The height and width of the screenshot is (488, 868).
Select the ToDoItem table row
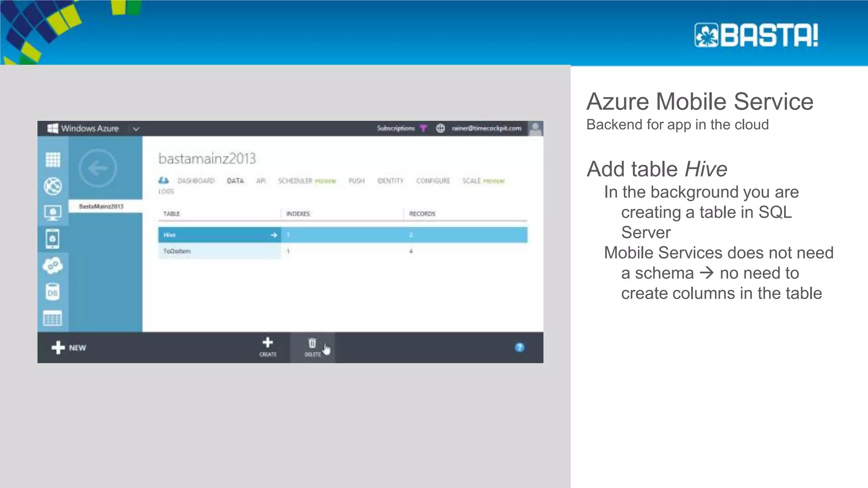click(343, 251)
